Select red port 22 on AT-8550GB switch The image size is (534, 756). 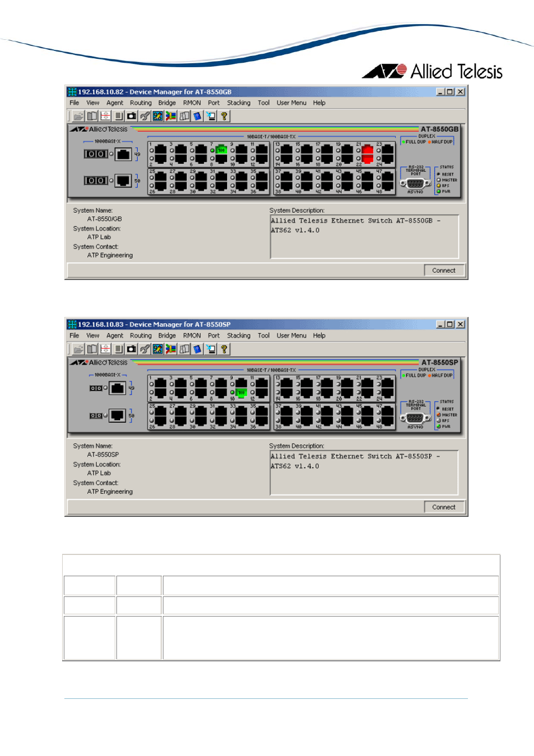pos(367,159)
